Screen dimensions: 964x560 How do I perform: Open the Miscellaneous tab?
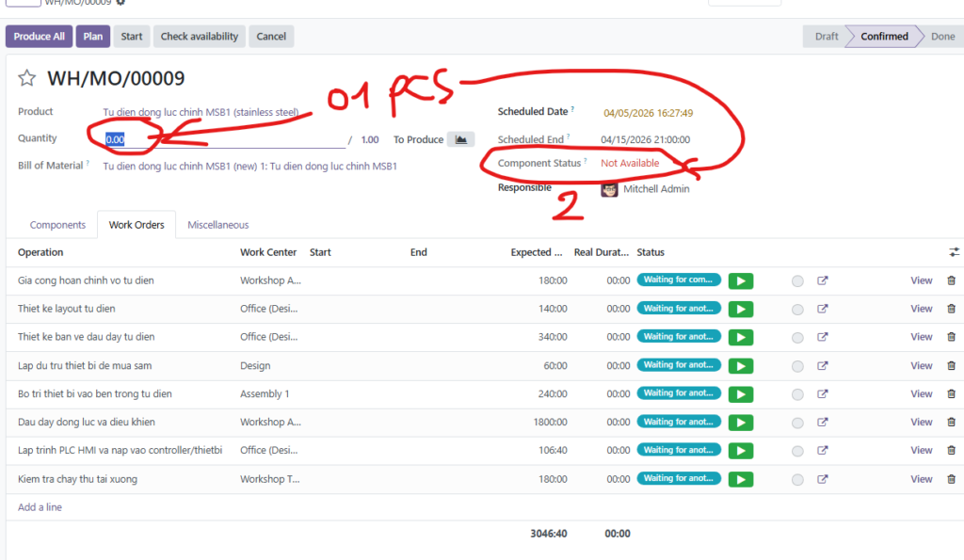point(217,225)
